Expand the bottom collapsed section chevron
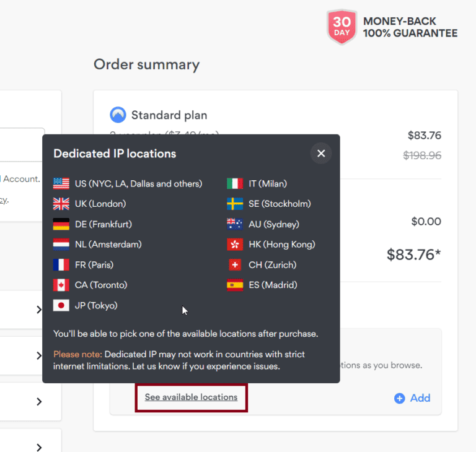This screenshot has height=452, width=476. tap(39, 446)
